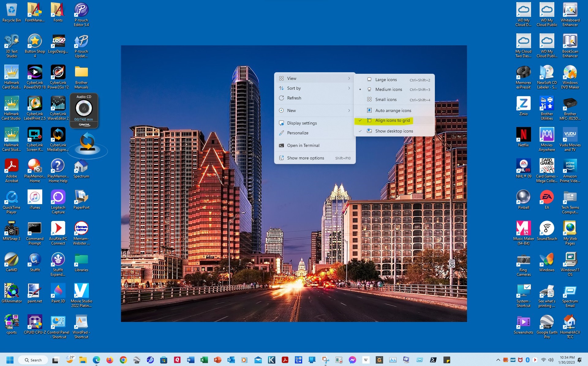Toggle Align icons to grid
Image resolution: width=588 pixels, height=366 pixels.
pyautogui.click(x=392, y=120)
